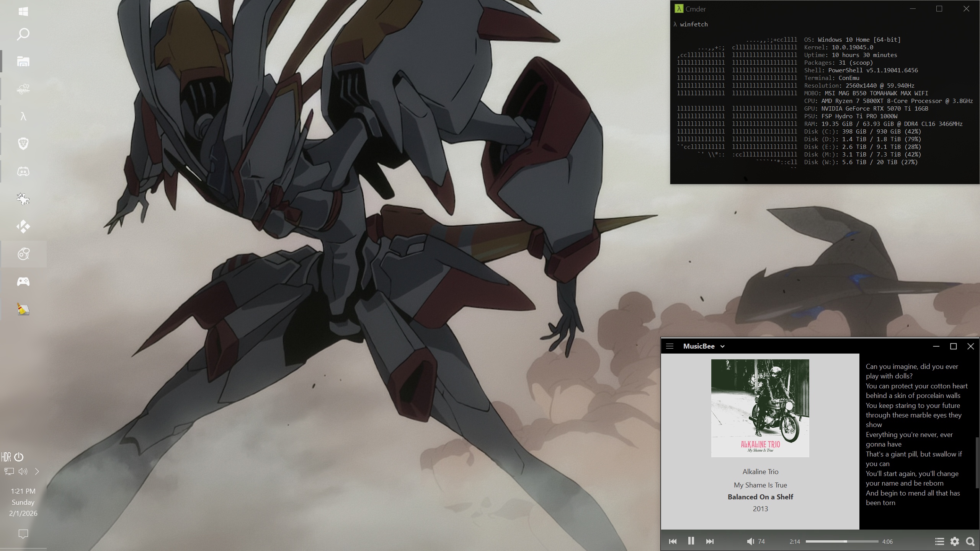The width and height of the screenshot is (980, 551).
Task: Open the game controller taskbar app
Action: (x=23, y=282)
